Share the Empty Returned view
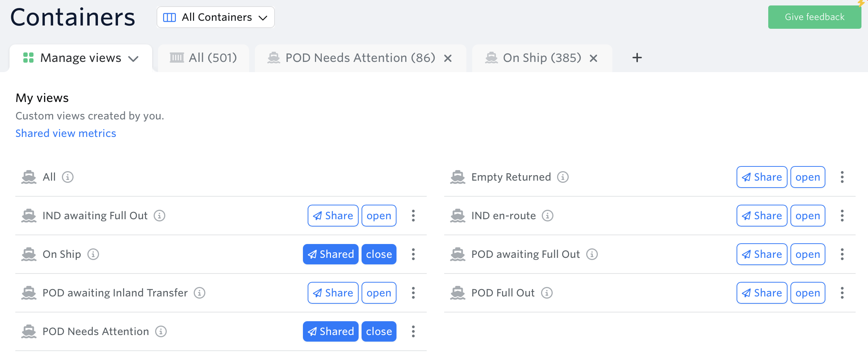Viewport: 868px width, 362px height. pos(762,177)
